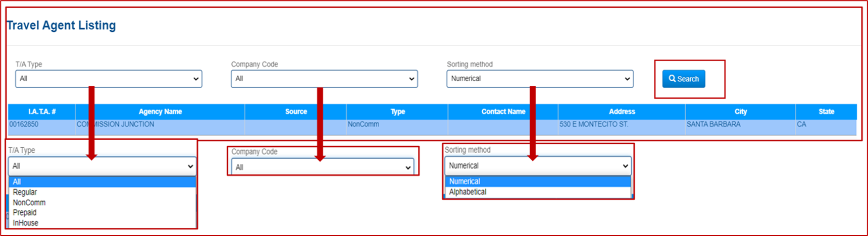Click the State column header
The image size is (868, 236).
click(x=826, y=111)
